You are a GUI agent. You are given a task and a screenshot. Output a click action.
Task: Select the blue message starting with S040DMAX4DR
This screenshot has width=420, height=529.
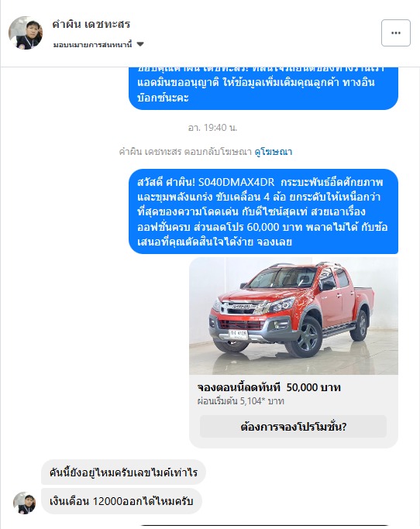263,211
